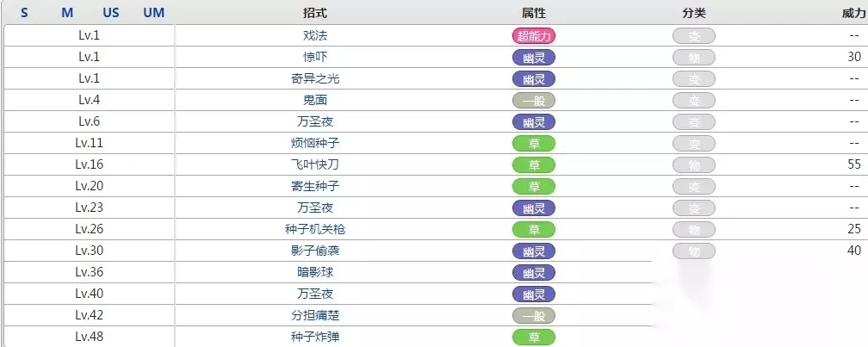Click the 分担痛楚 move link
The image size is (868, 347).
tap(315, 315)
